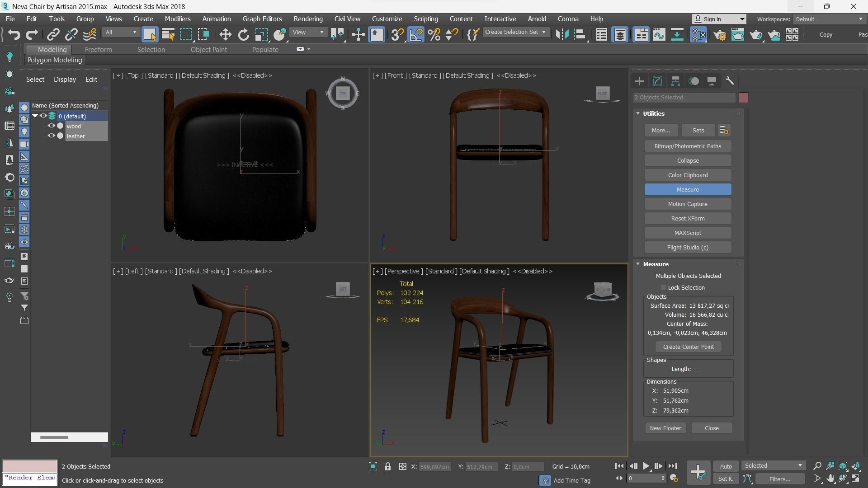The image size is (868, 488).
Task: Click the Close button in Measure rollout
Action: click(712, 428)
